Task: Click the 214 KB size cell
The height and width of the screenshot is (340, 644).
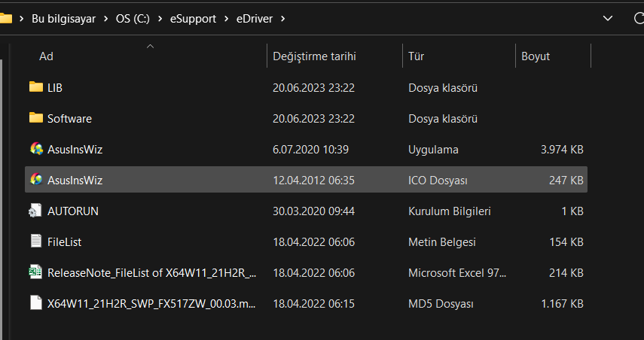Action: [566, 273]
